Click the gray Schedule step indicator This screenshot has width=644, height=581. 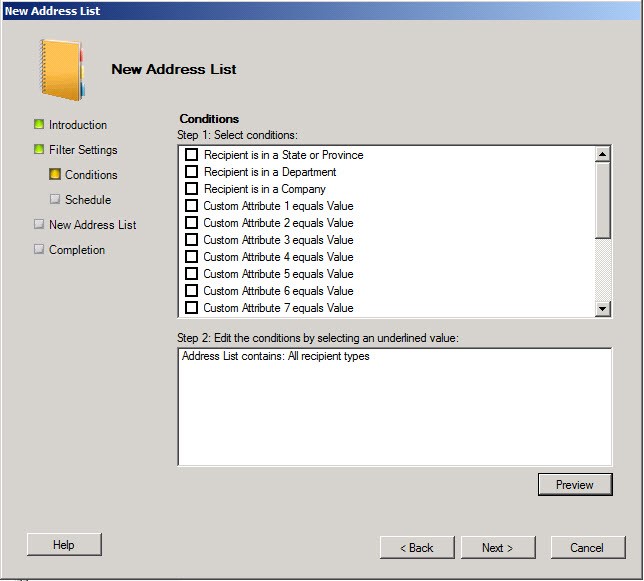click(55, 200)
